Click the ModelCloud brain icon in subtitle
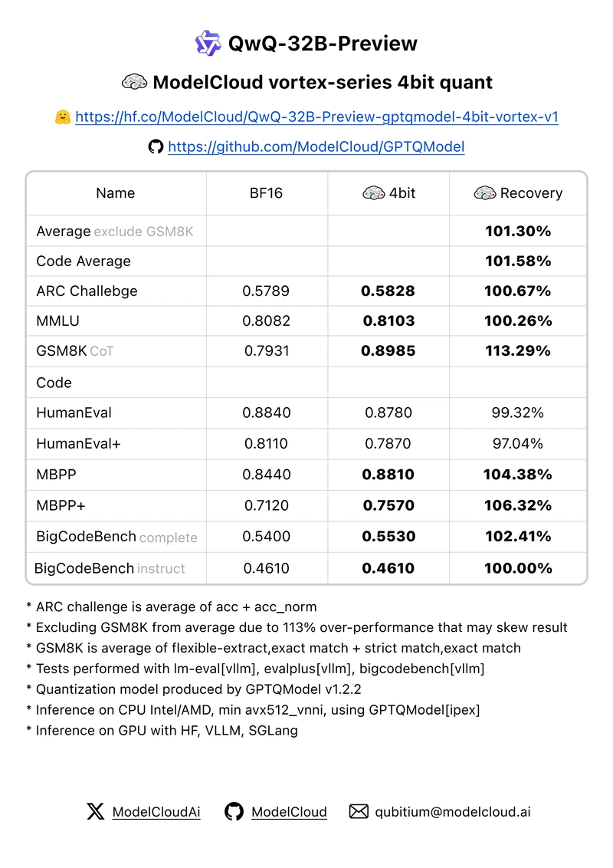The image size is (613, 868). click(x=134, y=82)
